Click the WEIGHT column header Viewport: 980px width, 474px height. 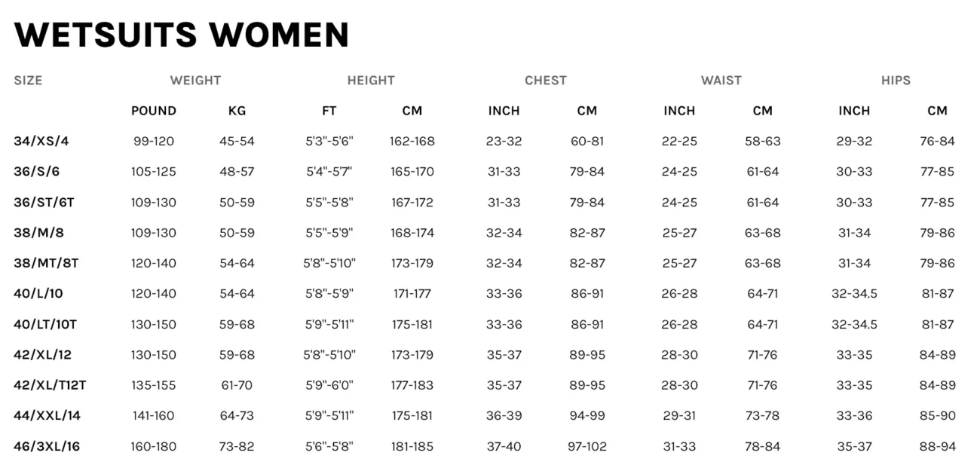pyautogui.click(x=195, y=80)
